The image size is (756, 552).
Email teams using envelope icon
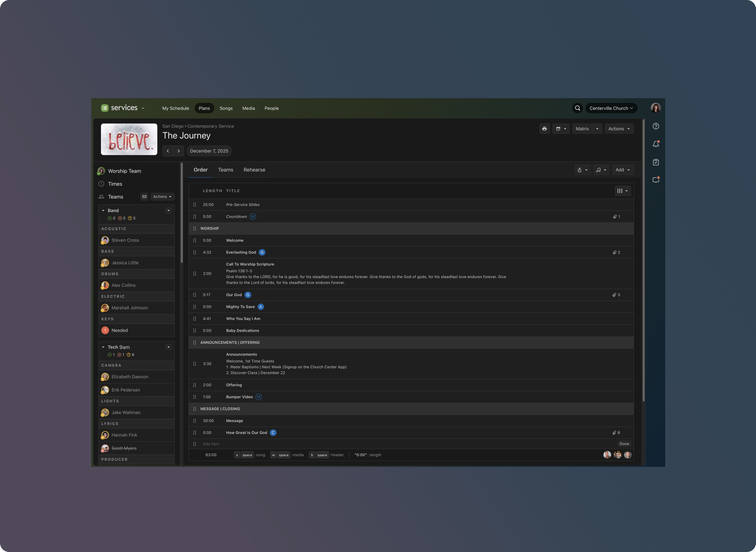tap(144, 197)
